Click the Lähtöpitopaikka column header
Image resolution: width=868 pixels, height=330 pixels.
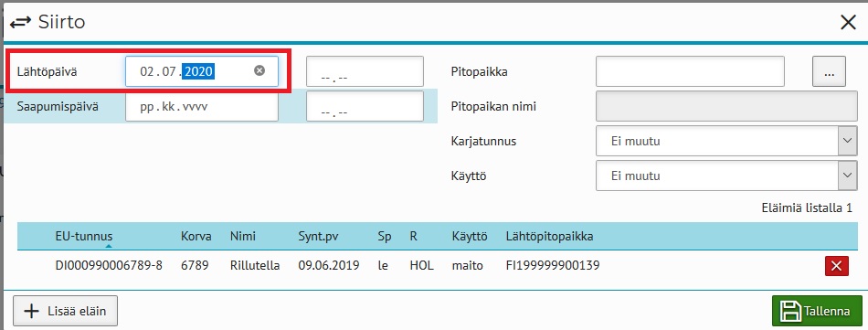[550, 237]
